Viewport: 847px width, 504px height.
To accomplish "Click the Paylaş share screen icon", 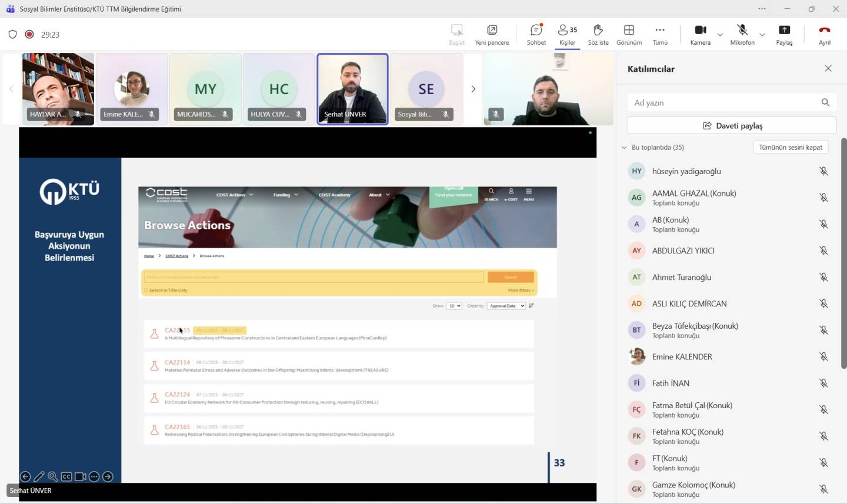I will (x=783, y=34).
